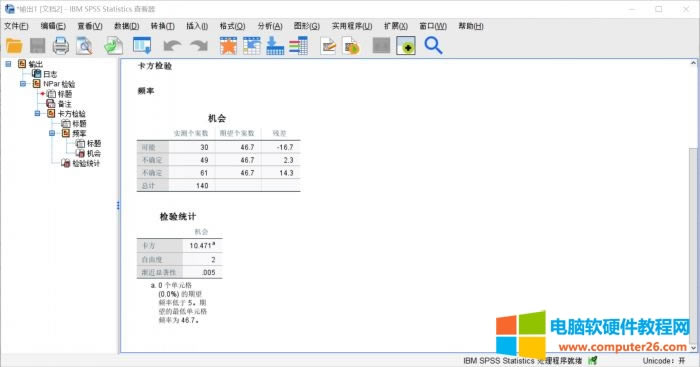The height and width of the screenshot is (367, 700).
Task: Collapse the 频率 tree node
Action: coord(52,133)
